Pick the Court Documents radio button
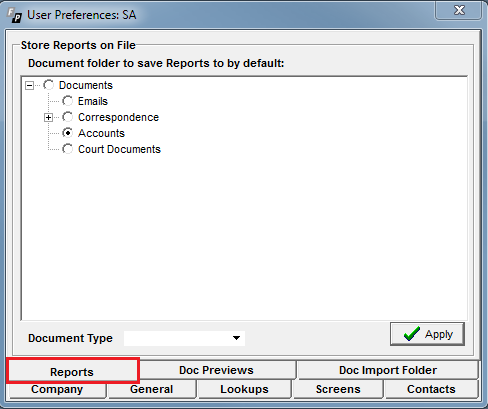Image resolution: width=488 pixels, height=409 pixels. [x=68, y=149]
